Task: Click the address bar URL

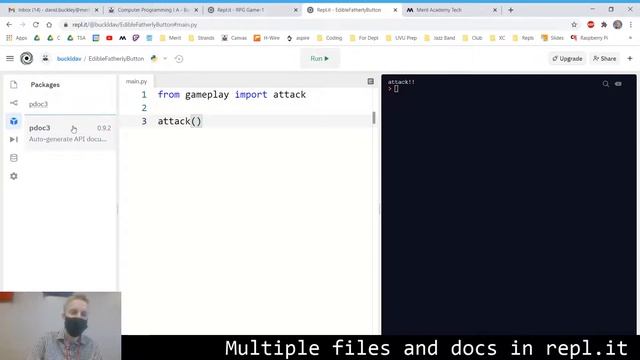Action: 135,25
